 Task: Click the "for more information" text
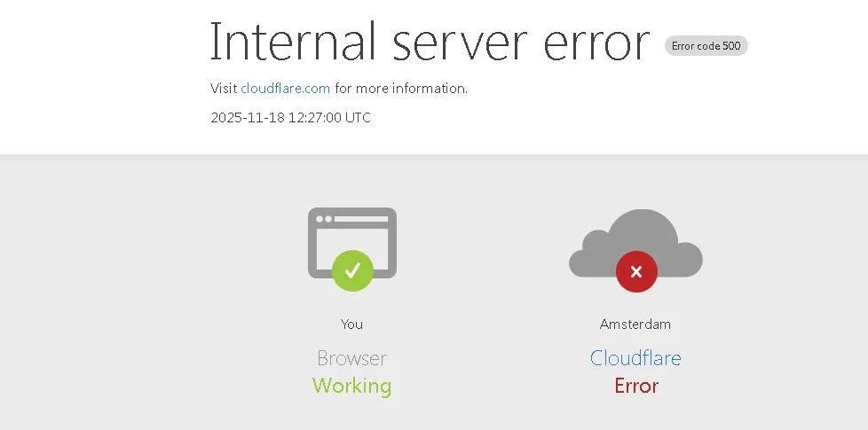click(400, 89)
